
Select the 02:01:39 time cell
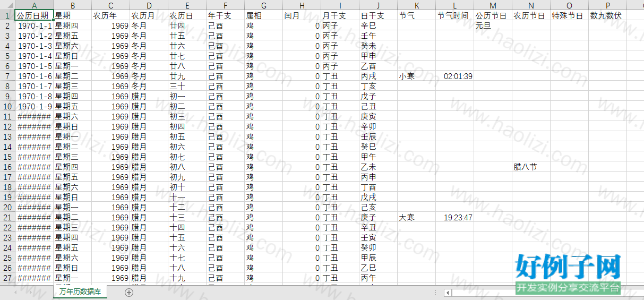[x=455, y=76]
